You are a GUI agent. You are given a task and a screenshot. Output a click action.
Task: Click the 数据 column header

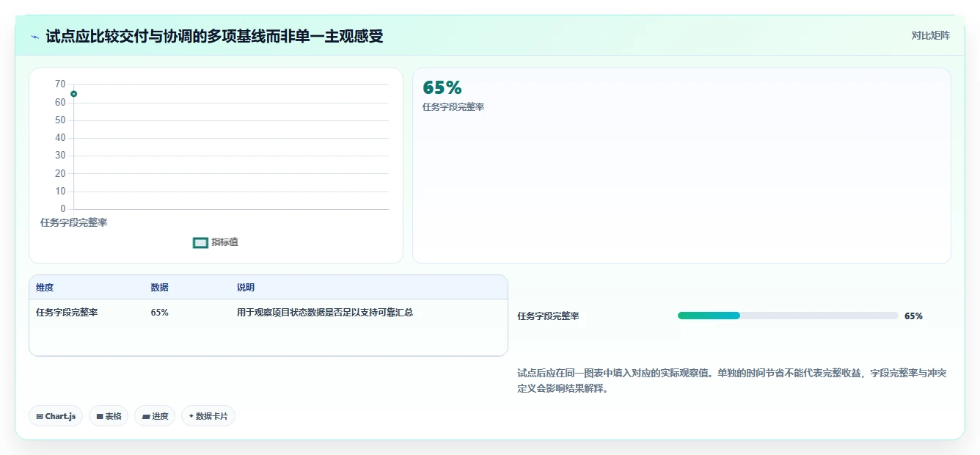[x=159, y=288]
